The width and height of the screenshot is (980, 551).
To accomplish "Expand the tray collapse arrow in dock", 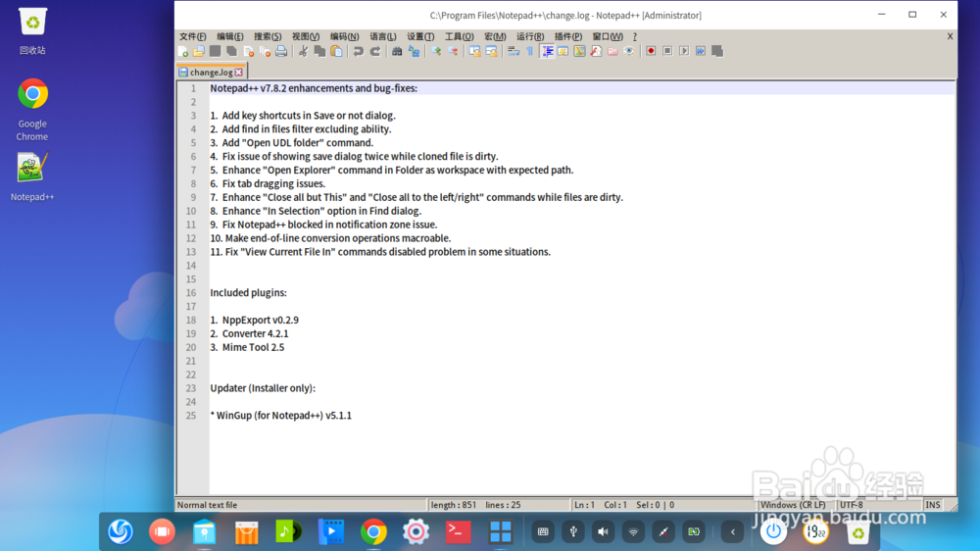I will coord(732,531).
